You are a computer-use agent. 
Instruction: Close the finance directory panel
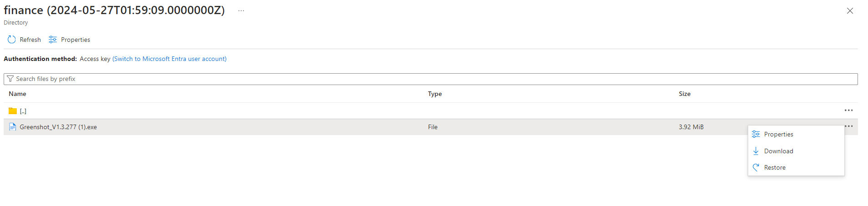tap(850, 11)
